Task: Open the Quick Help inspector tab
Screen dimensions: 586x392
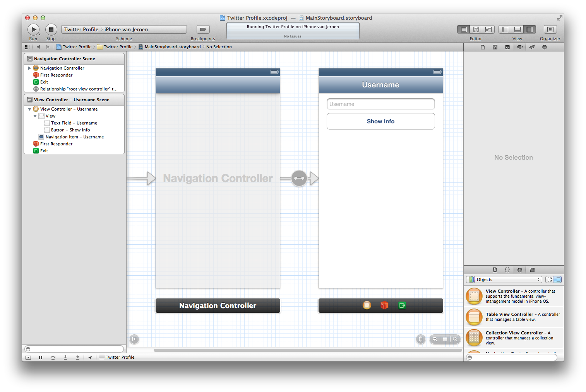Action: (x=495, y=47)
